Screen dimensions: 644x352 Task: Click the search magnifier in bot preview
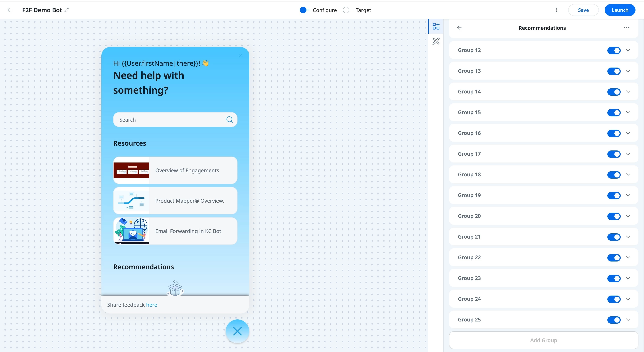click(230, 120)
